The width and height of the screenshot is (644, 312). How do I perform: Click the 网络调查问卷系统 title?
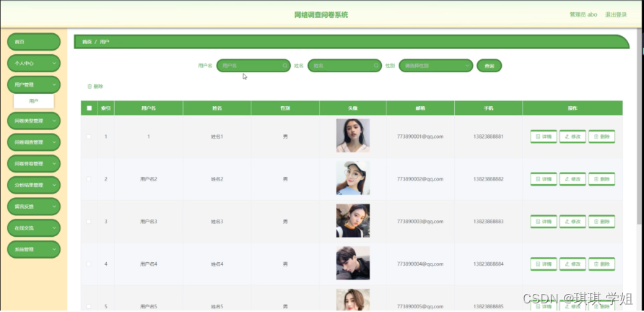tap(321, 15)
